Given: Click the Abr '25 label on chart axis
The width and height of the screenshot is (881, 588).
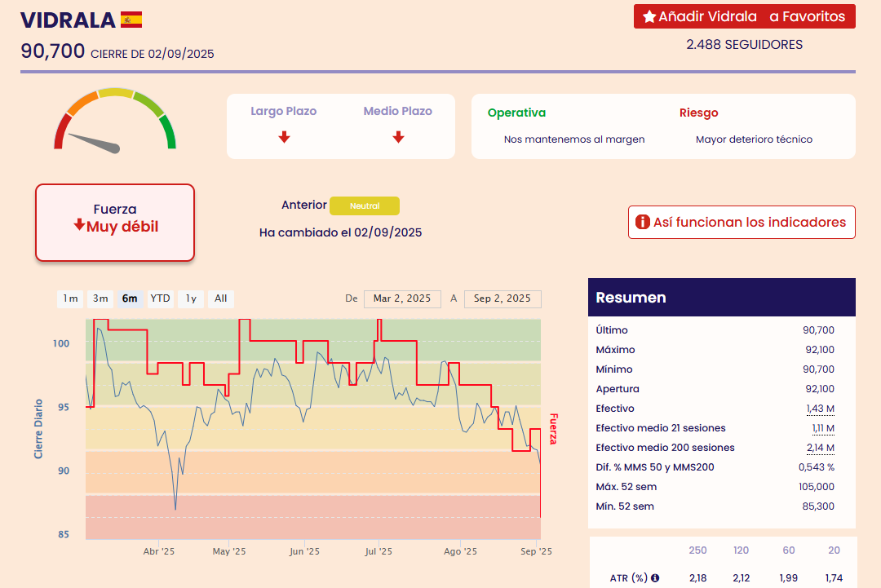Looking at the screenshot, I should (159, 551).
